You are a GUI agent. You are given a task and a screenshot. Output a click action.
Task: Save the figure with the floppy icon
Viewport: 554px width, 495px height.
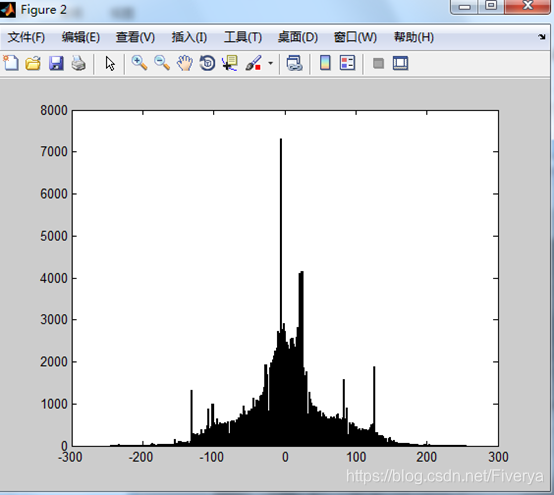(x=56, y=64)
